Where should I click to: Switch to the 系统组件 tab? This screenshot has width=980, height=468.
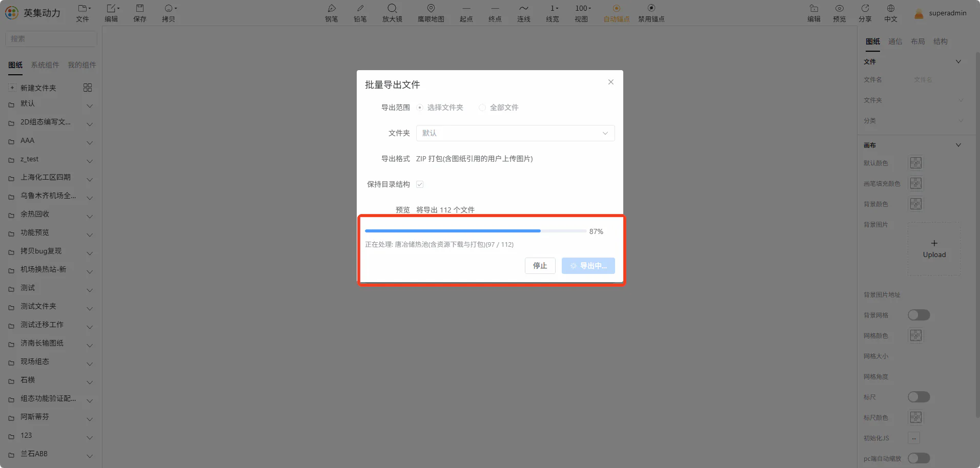point(45,65)
